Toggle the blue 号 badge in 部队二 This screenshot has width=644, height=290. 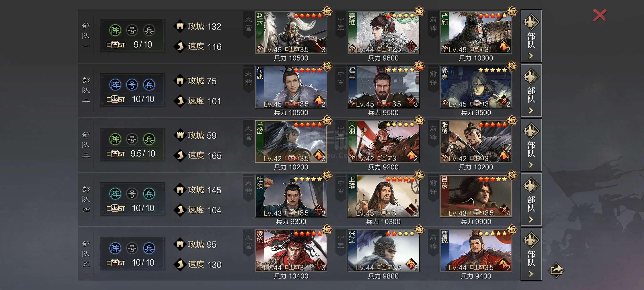click(x=132, y=85)
